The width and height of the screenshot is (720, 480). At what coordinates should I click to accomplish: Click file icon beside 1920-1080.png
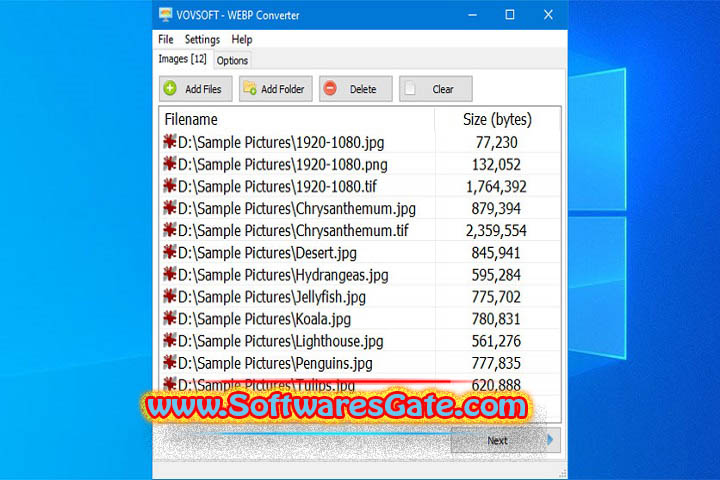tap(170, 164)
